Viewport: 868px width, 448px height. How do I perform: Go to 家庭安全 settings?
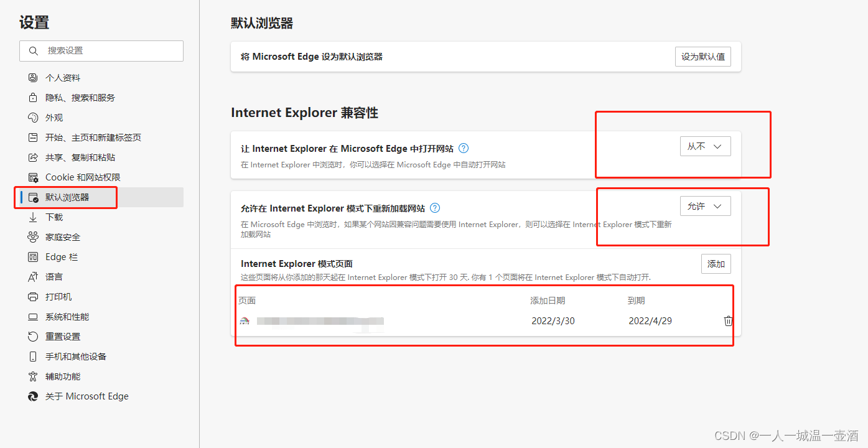click(101, 237)
